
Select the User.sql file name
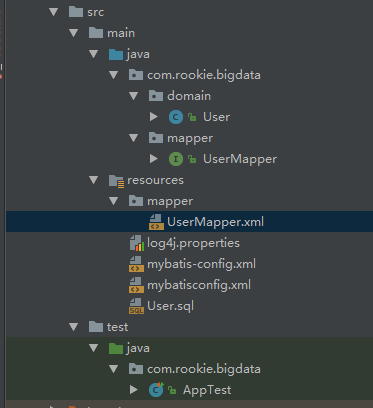[x=170, y=306]
